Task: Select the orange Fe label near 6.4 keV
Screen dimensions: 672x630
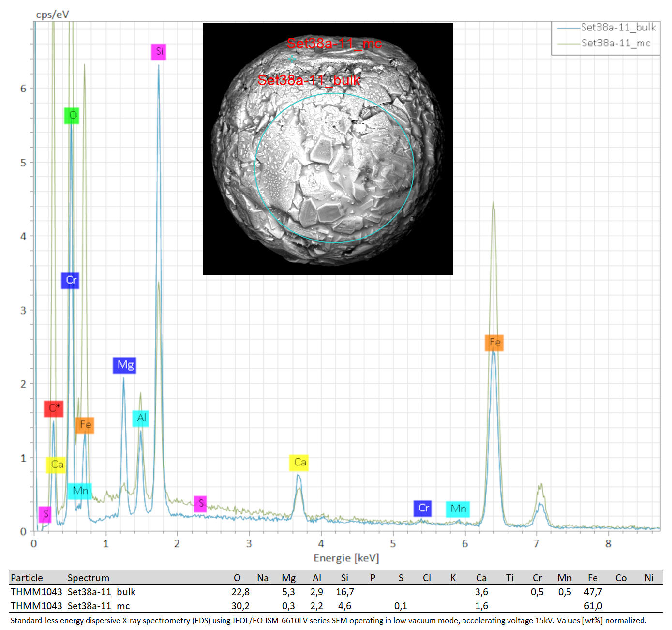Action: click(494, 343)
